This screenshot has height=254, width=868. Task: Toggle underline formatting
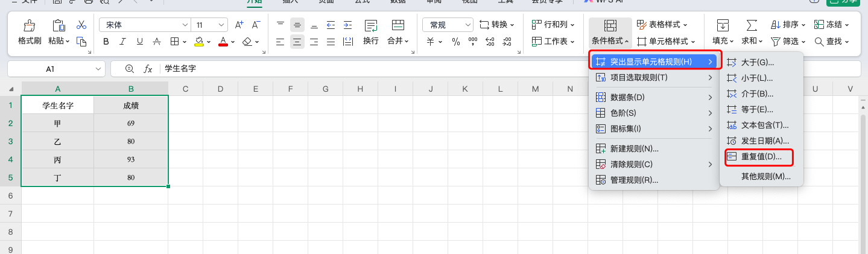pos(140,42)
